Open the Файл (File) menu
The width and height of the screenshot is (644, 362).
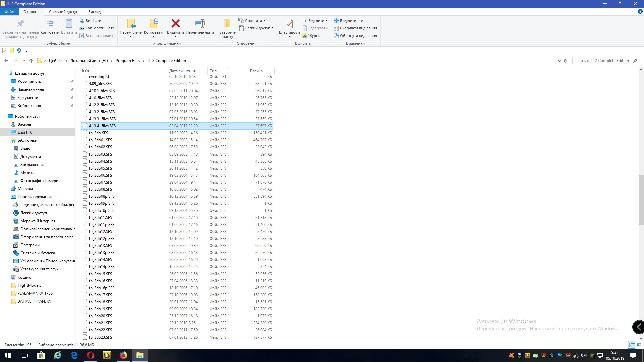[x=9, y=12]
